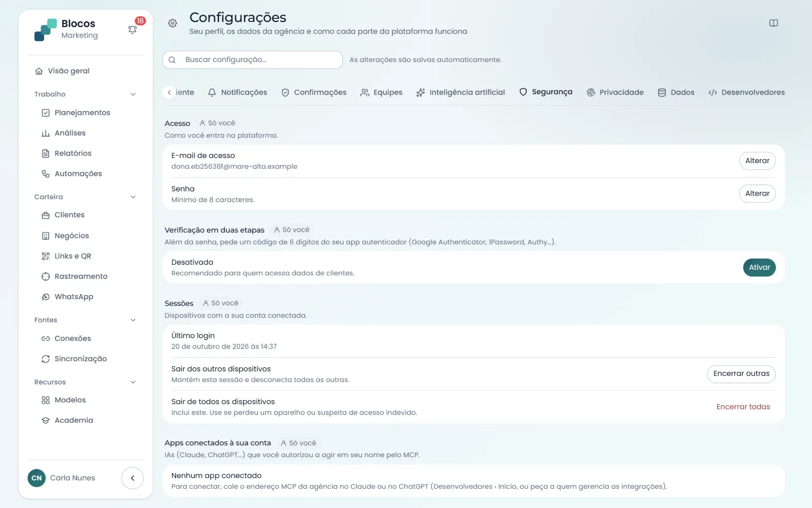Focus the Buscar configuração search field

click(253, 60)
